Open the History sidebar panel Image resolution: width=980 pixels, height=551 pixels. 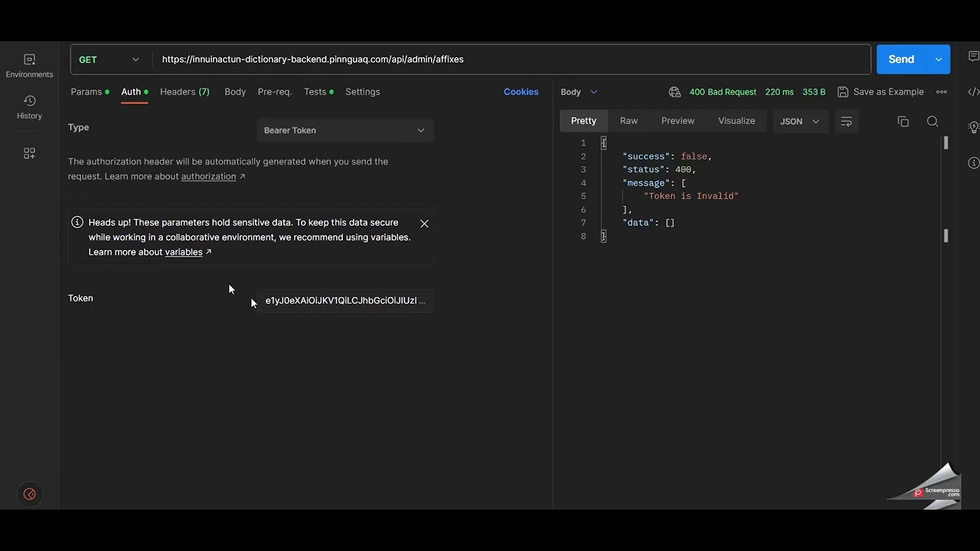[29, 108]
